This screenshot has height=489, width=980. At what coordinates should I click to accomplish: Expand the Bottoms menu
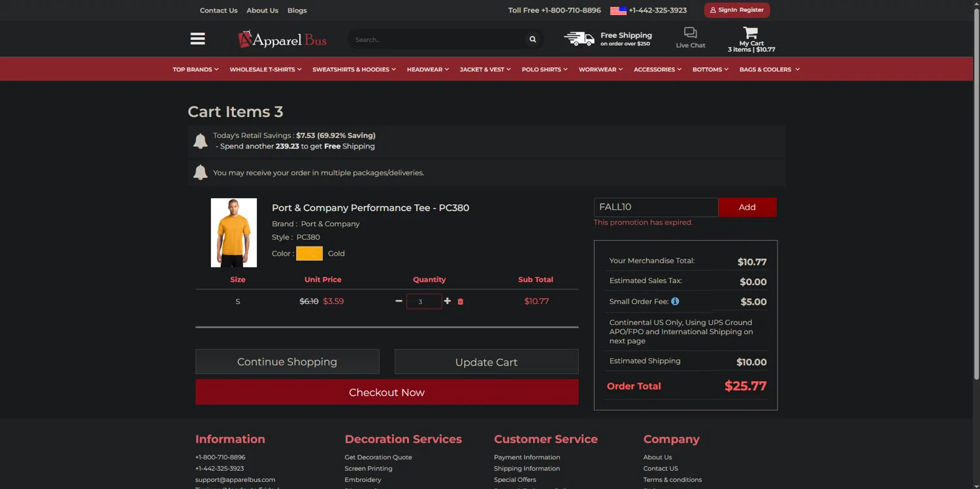pyautogui.click(x=710, y=69)
